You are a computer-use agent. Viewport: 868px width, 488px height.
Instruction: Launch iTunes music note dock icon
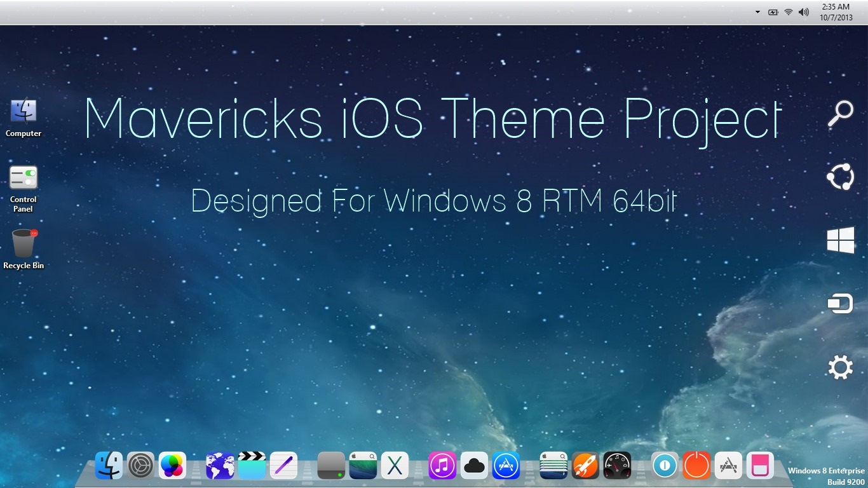point(442,466)
